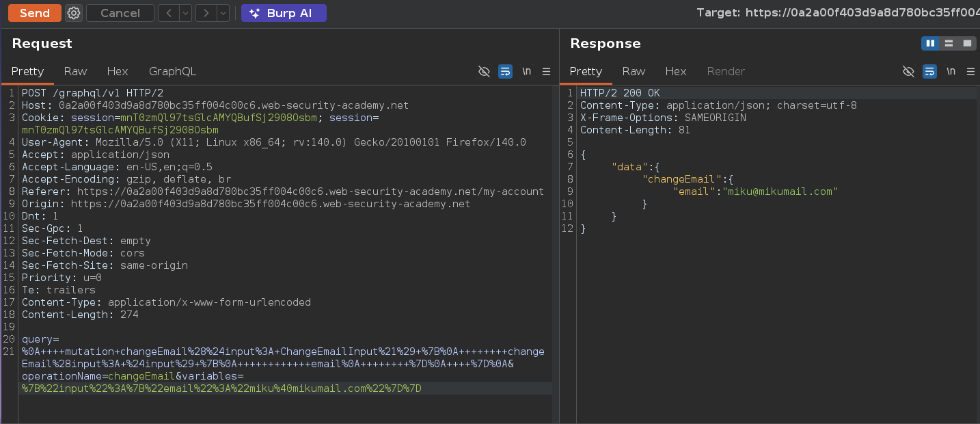Select side-by-side layout icon
This screenshot has width=980, height=424.
click(930, 43)
